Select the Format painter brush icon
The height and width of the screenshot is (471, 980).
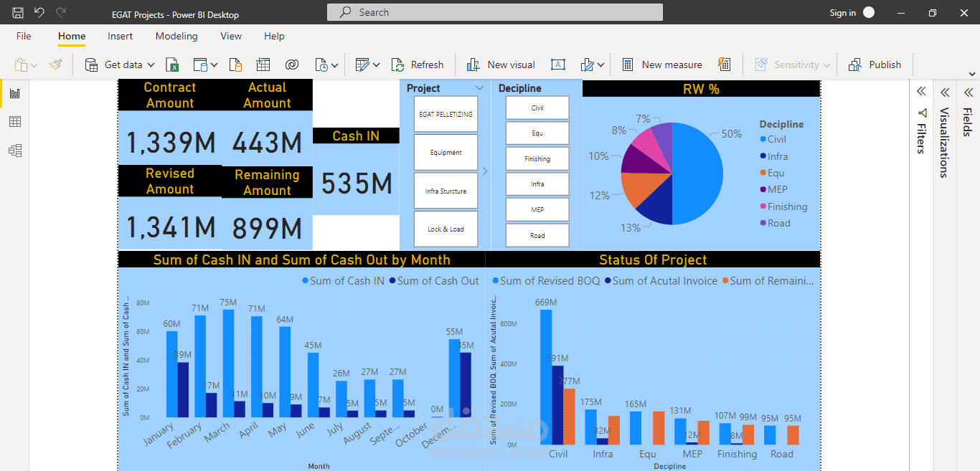coord(55,65)
